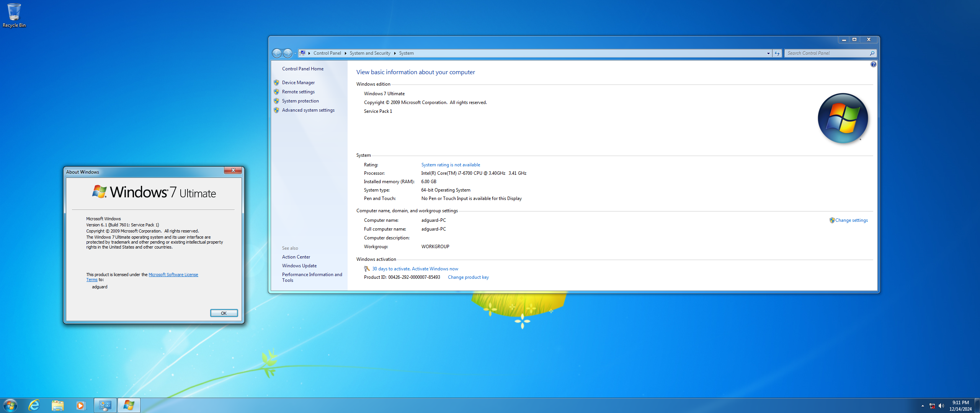Open Windows Update from See also

tap(299, 266)
